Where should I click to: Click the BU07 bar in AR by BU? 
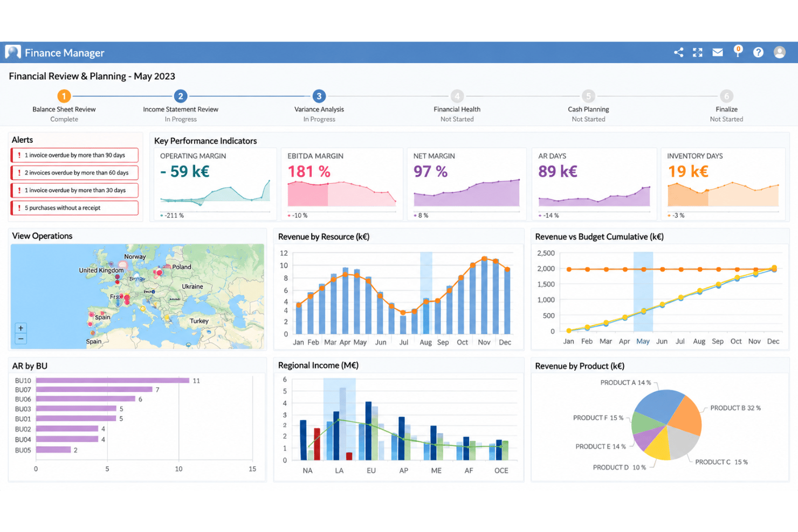pos(94,389)
